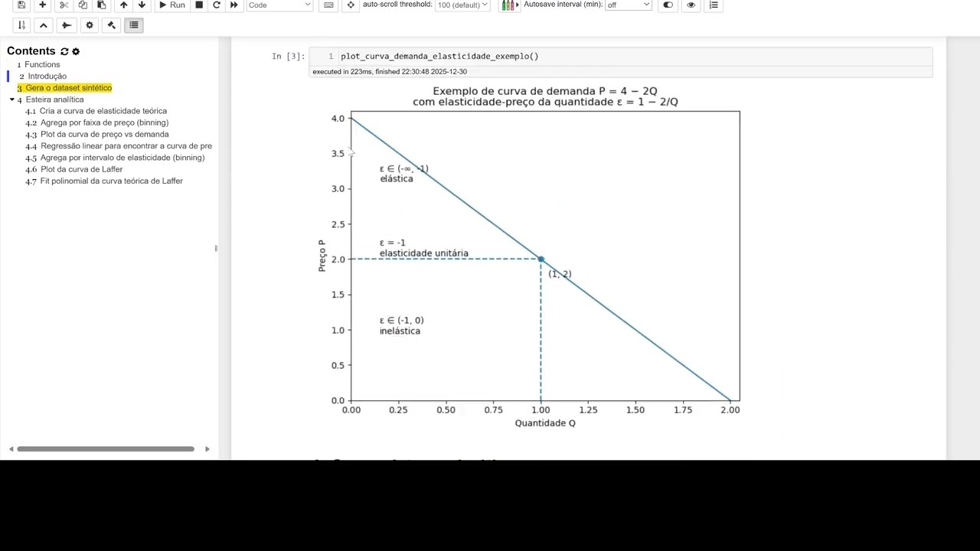The image size is (980, 551).
Task: Open the command palette keyboard icon
Action: [329, 5]
